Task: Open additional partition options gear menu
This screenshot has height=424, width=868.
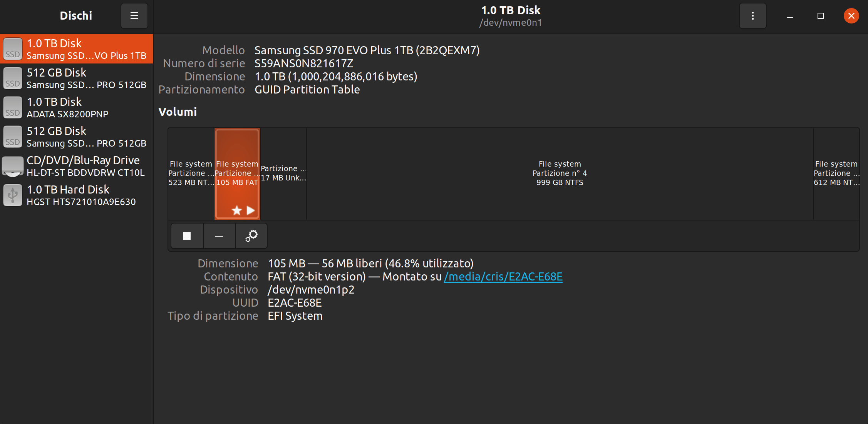Action: (x=251, y=236)
